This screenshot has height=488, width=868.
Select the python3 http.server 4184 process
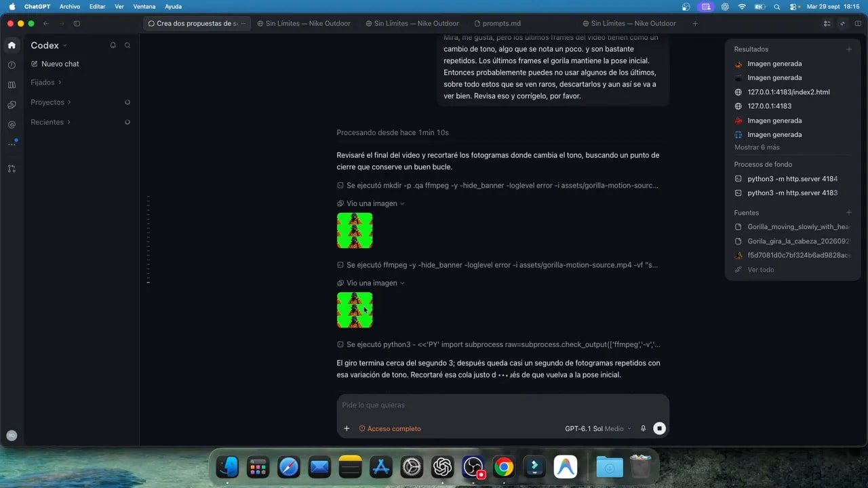[x=792, y=179]
